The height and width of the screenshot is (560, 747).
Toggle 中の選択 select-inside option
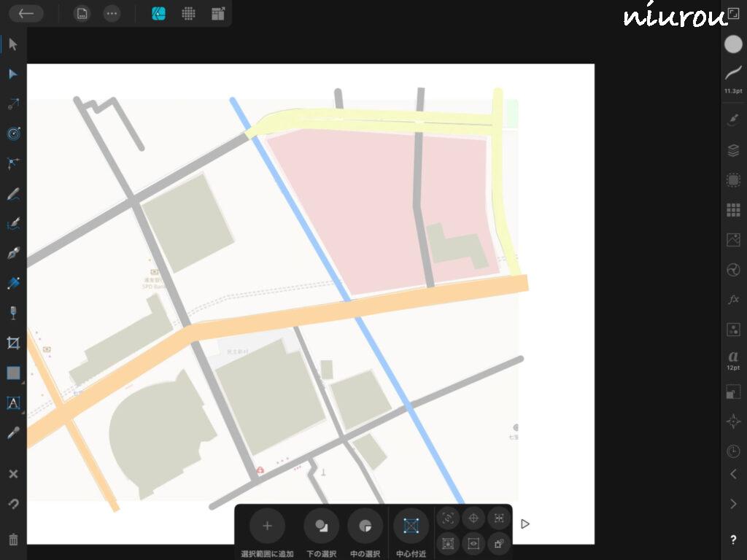[x=365, y=526]
